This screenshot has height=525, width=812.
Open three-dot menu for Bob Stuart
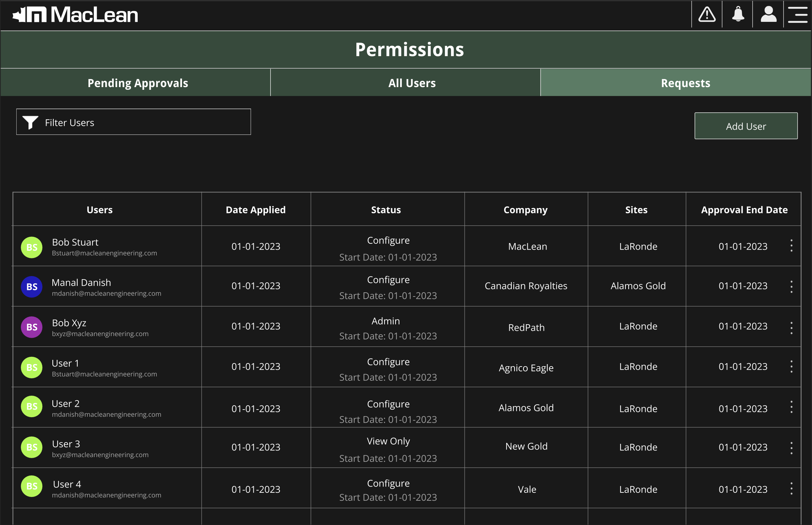[791, 246]
